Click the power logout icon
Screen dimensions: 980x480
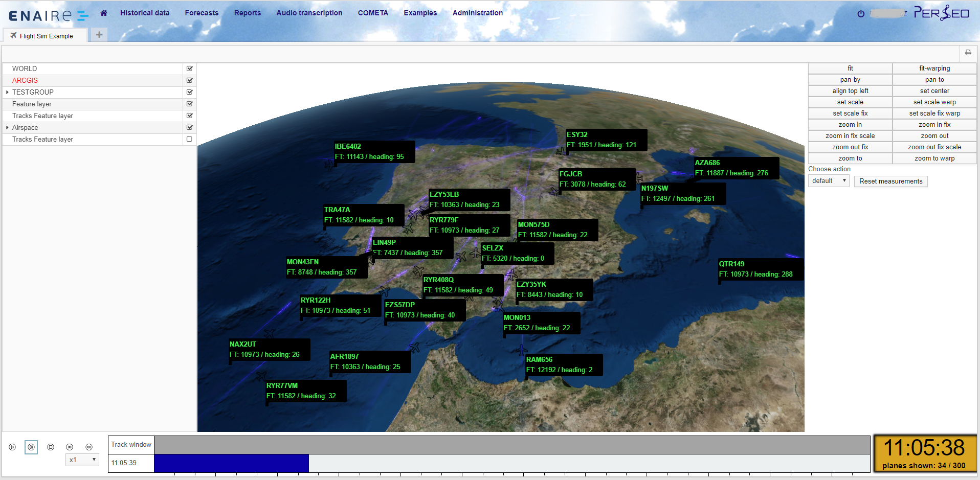pos(861,14)
